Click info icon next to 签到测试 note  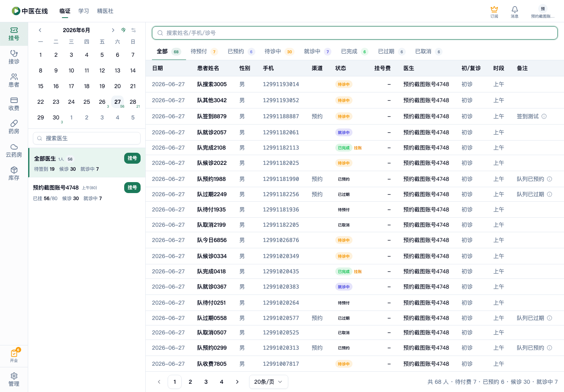point(544,116)
